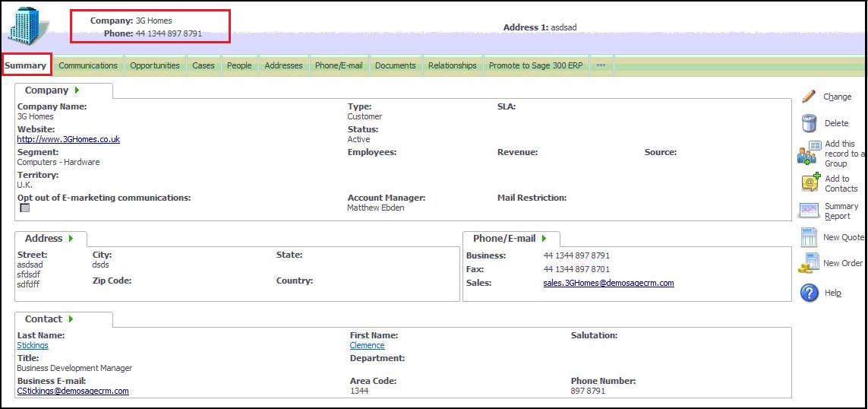Image resolution: width=868 pixels, height=409 pixels.
Task: Click the Phone Number value 897 8791
Action: pyautogui.click(x=588, y=391)
